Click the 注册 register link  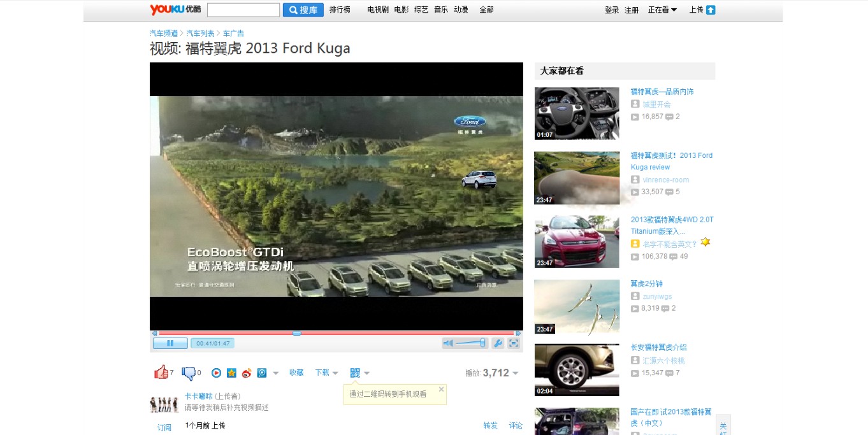(x=632, y=10)
